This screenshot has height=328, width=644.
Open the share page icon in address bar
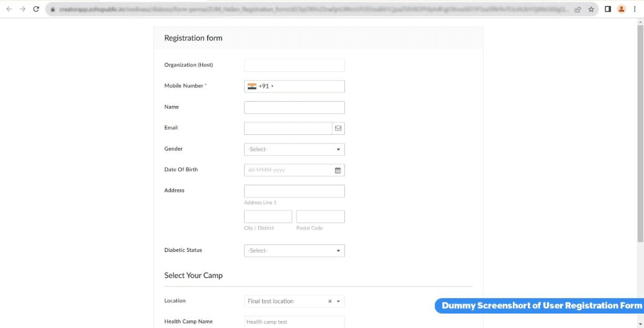click(579, 9)
